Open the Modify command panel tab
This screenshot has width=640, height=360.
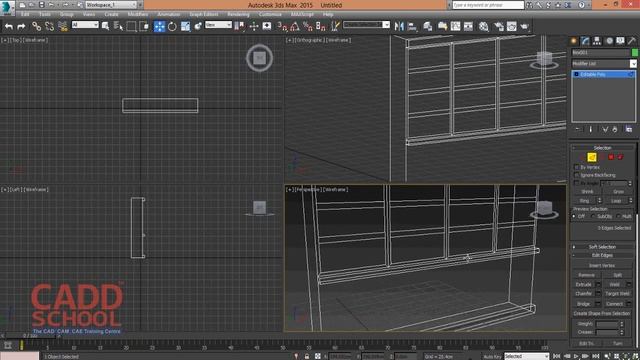[585, 40]
